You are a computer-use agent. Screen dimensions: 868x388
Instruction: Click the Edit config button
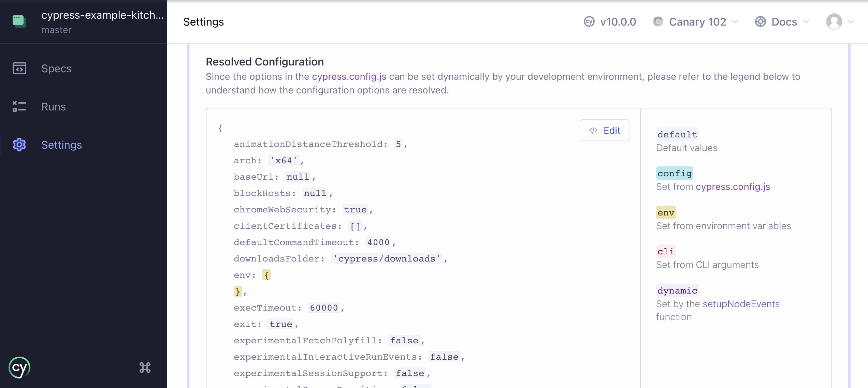pyautogui.click(x=604, y=130)
